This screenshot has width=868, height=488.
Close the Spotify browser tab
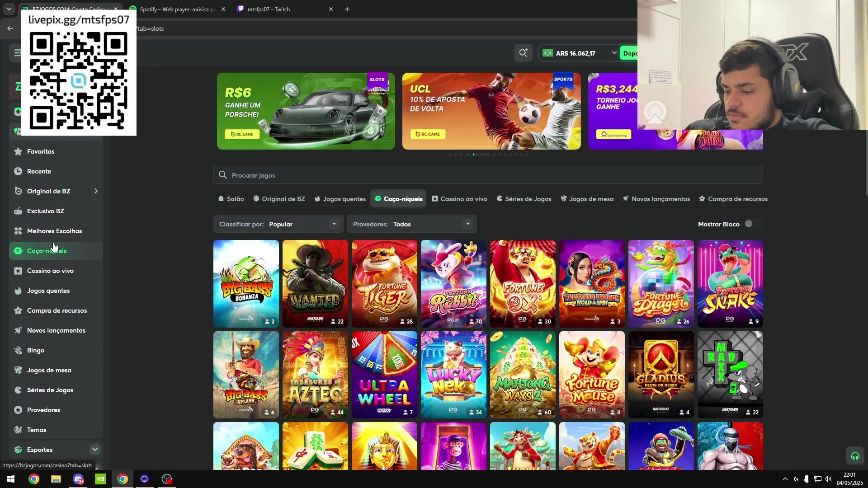click(223, 9)
